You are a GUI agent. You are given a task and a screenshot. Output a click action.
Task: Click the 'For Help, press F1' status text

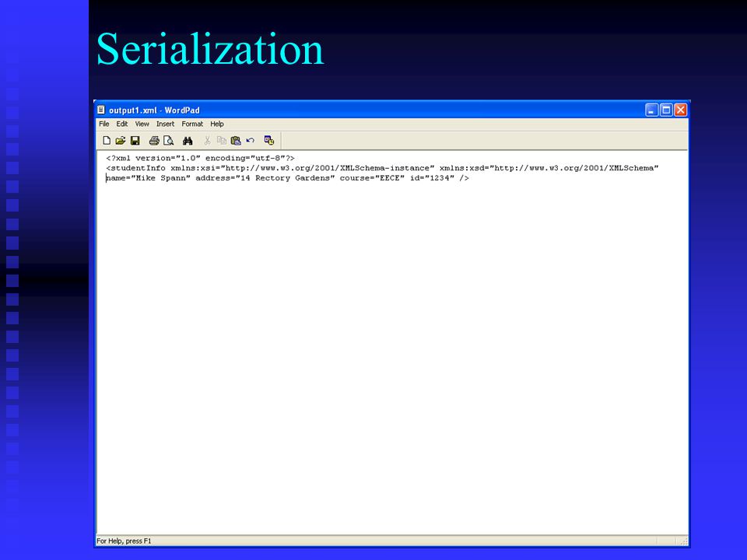coord(124,541)
